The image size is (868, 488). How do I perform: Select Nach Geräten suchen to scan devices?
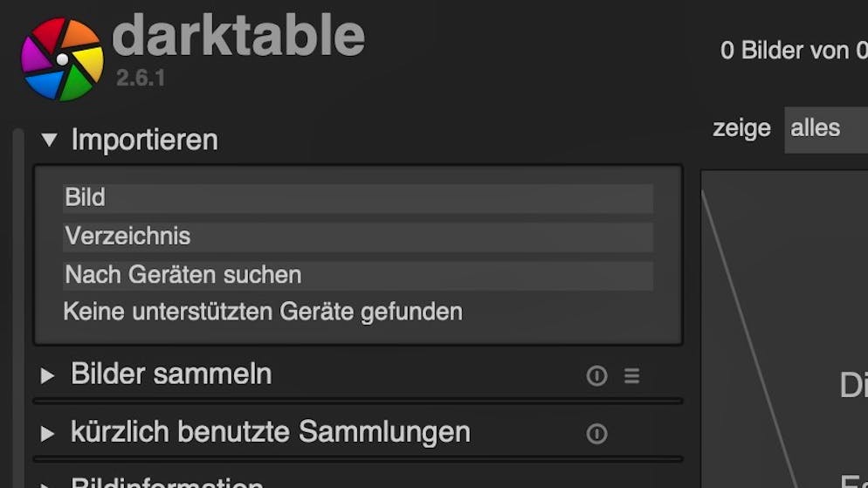pos(358,276)
